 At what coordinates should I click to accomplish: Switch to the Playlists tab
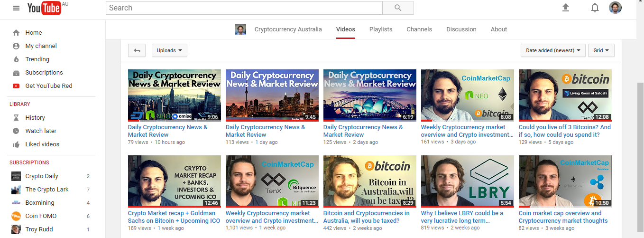tap(381, 29)
